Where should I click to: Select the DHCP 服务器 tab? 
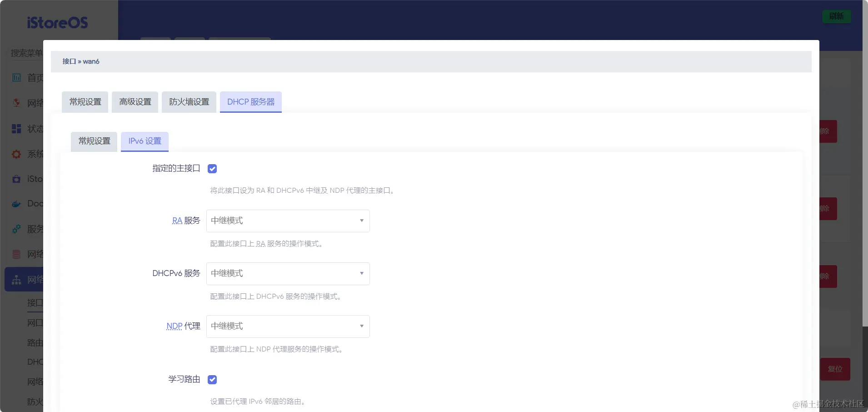(251, 102)
